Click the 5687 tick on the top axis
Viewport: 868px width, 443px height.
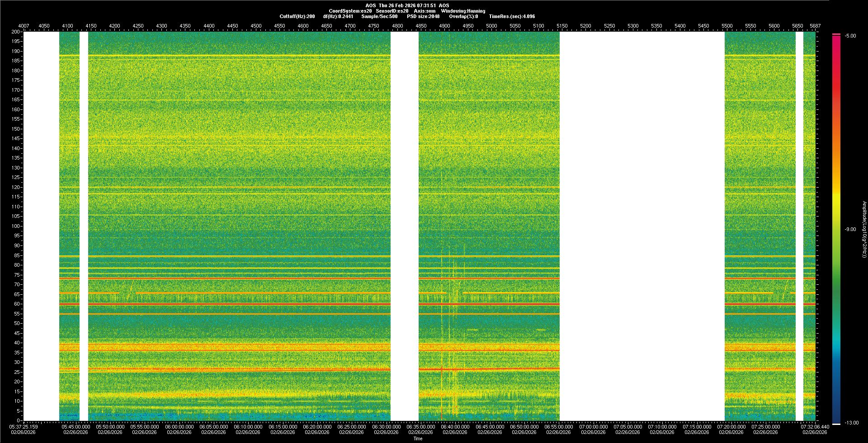(x=815, y=26)
